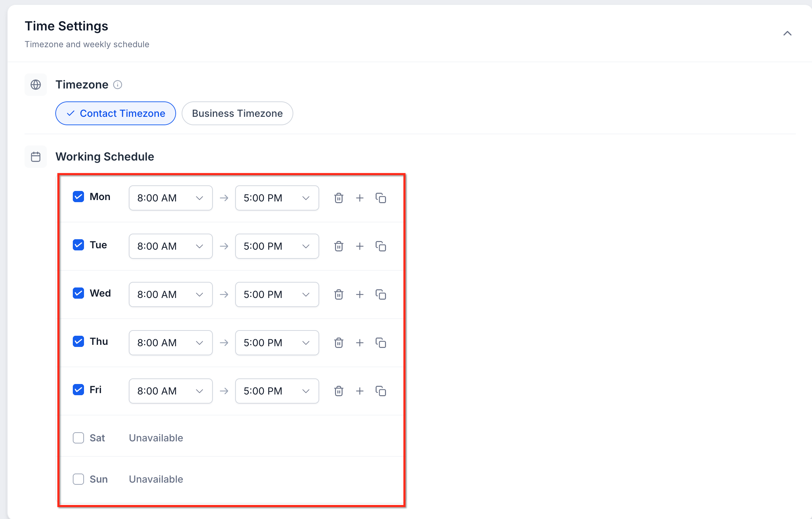812x519 pixels.
Task: Click the Timezone info icon
Action: point(118,85)
